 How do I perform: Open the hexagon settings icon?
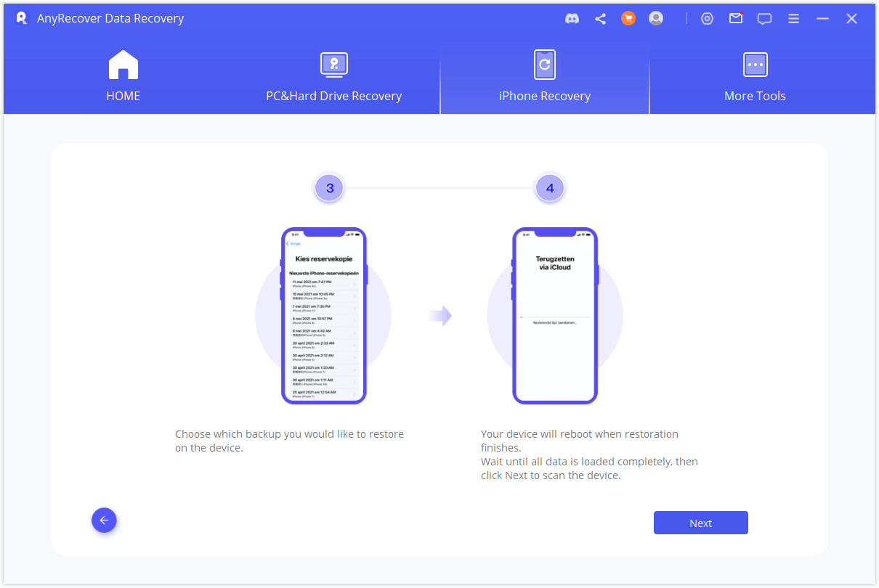[707, 19]
